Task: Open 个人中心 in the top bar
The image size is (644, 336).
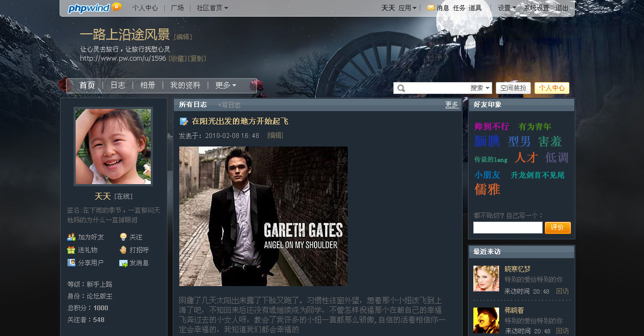Action: (x=145, y=8)
